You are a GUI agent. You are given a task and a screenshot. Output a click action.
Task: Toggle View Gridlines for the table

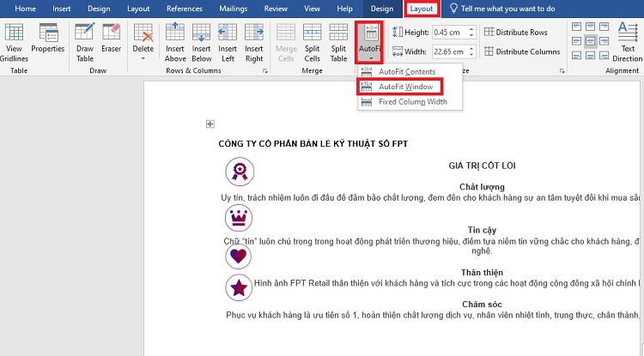pyautogui.click(x=14, y=43)
